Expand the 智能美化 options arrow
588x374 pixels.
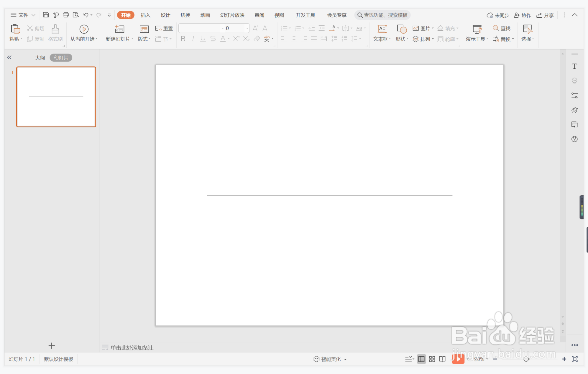[x=345, y=359]
